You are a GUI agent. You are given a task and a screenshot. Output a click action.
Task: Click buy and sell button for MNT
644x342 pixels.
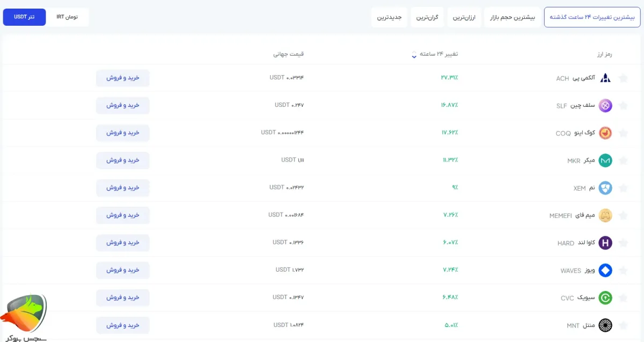coord(123,325)
